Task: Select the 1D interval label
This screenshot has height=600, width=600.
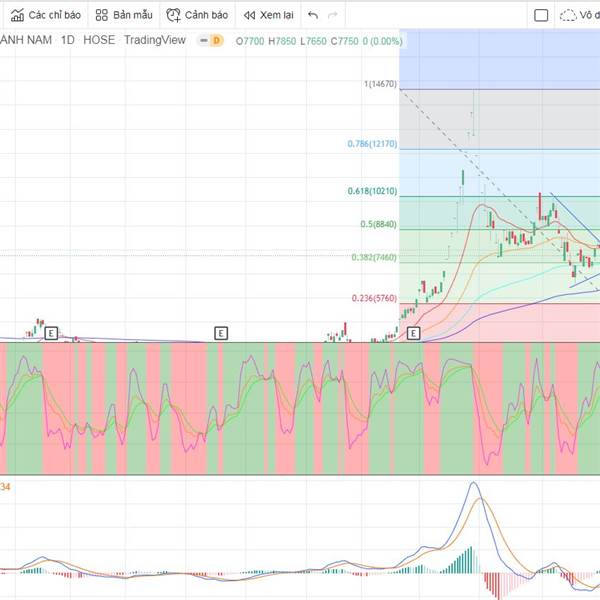Action: 68,40
